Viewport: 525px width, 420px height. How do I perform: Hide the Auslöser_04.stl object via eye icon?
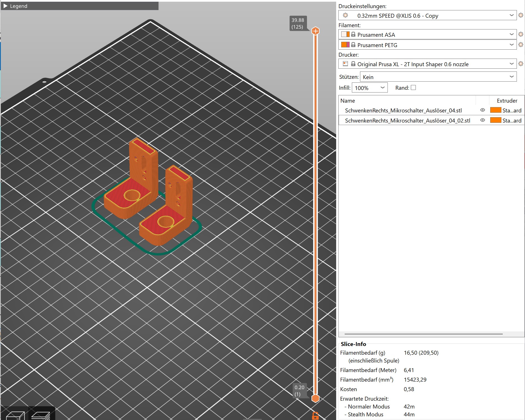[x=483, y=110]
